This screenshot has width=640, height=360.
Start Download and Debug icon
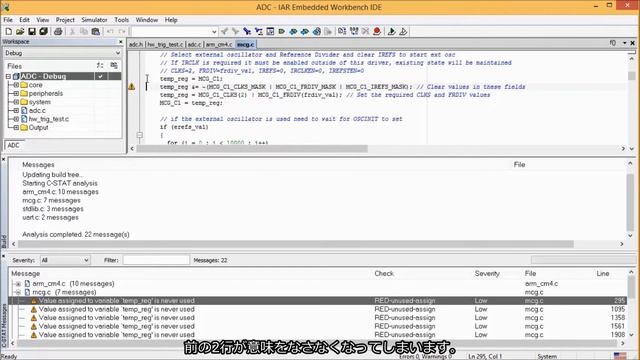click(391, 31)
